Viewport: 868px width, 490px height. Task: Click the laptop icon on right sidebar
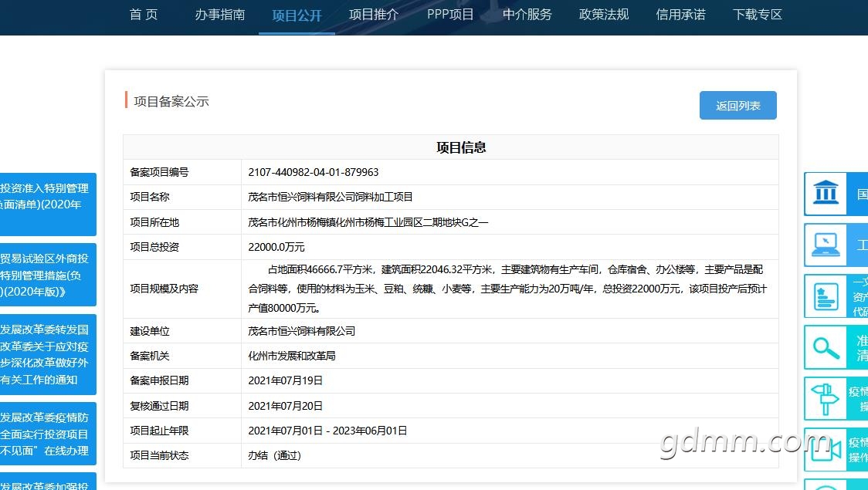(x=826, y=245)
